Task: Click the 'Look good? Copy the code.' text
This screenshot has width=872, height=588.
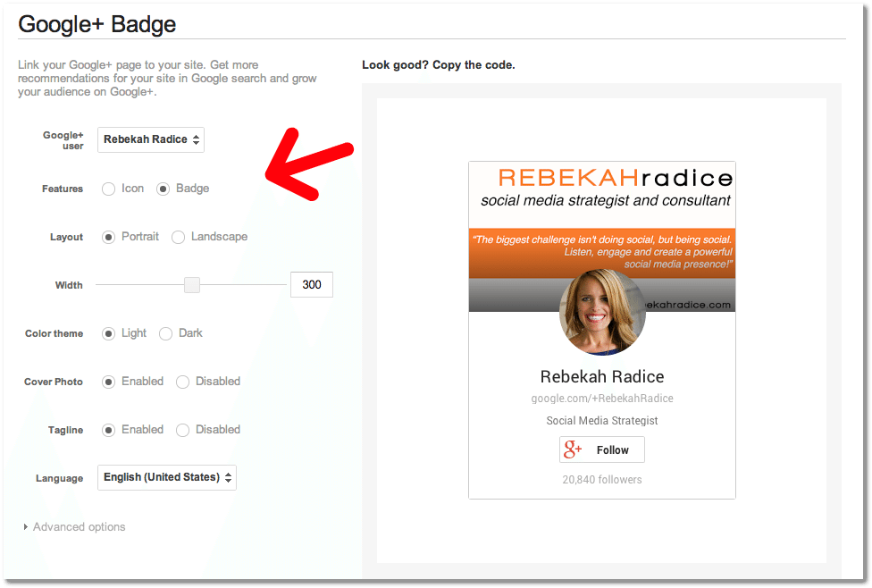Action: (438, 65)
